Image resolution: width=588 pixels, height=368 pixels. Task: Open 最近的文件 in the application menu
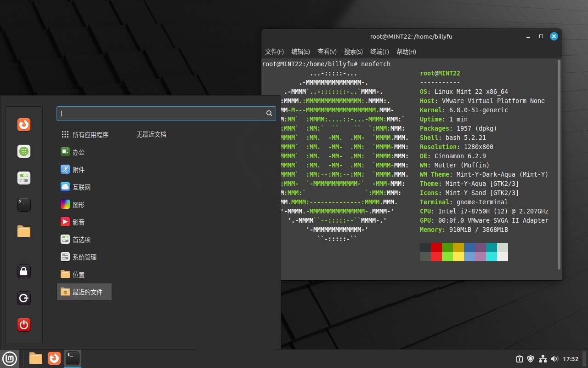tap(84, 292)
